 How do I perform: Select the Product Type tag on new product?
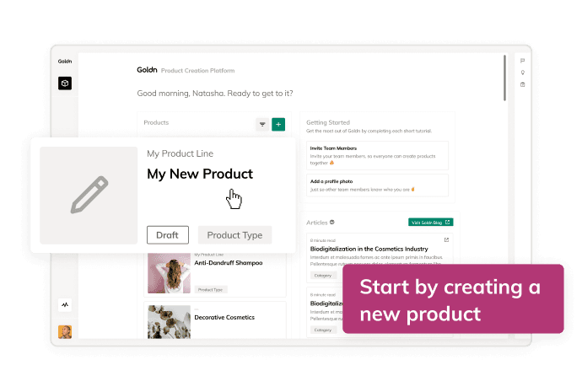235,235
